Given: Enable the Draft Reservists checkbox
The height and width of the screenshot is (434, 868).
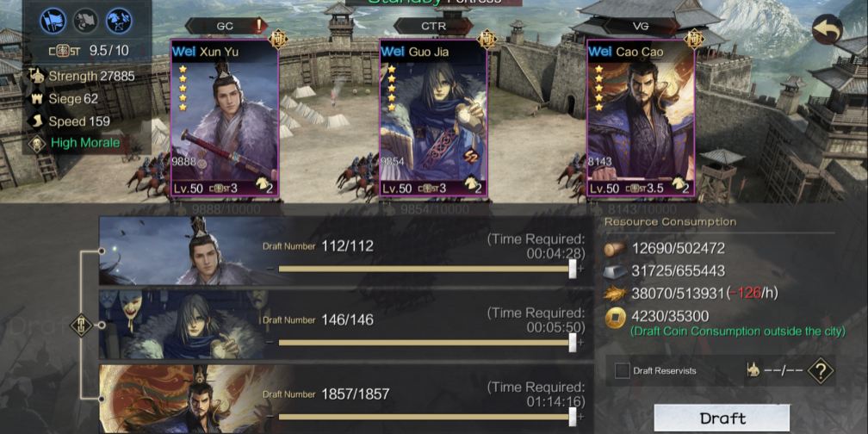Looking at the screenshot, I should [623, 371].
